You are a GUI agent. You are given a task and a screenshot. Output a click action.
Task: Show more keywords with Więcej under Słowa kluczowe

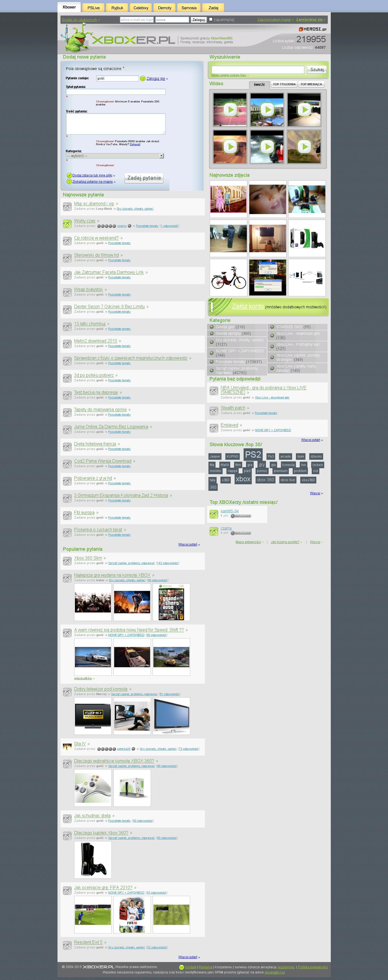pos(315,493)
